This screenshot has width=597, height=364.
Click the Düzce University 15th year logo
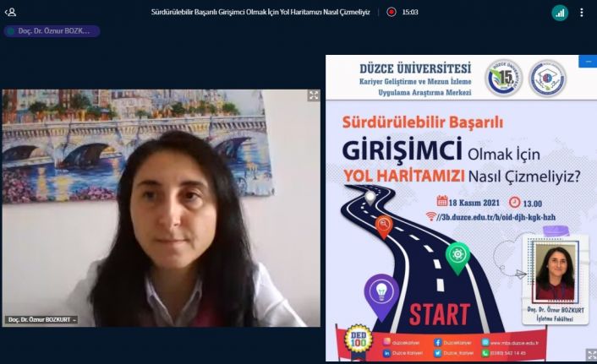tap(502, 78)
